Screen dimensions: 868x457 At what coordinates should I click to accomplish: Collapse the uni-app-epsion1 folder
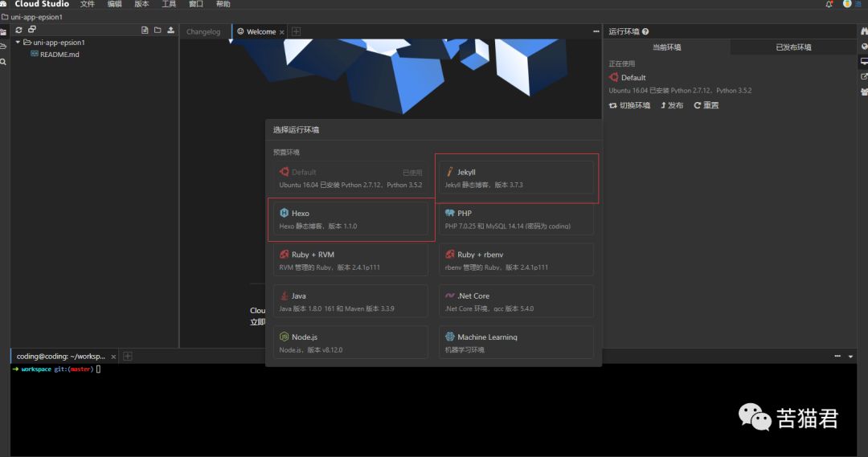pyautogui.click(x=18, y=42)
